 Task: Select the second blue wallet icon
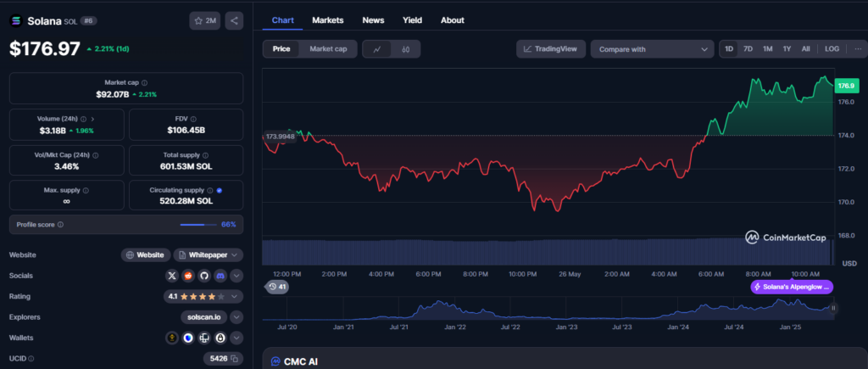point(188,338)
